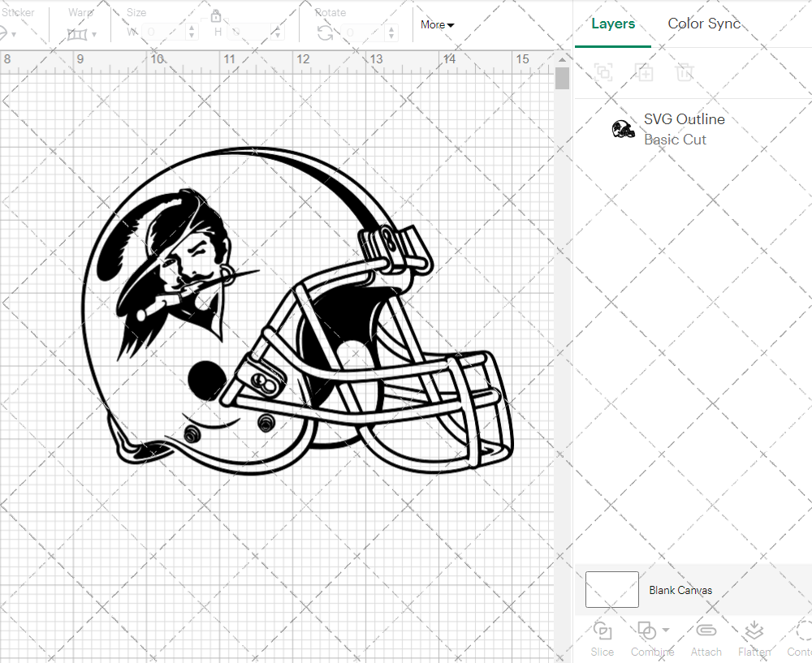This screenshot has height=663, width=812.
Task: Open the More dropdown menu
Action: (x=437, y=25)
